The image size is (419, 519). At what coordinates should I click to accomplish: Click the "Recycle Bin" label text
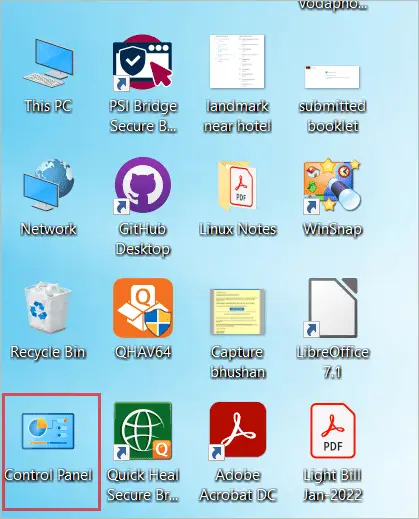point(48,352)
